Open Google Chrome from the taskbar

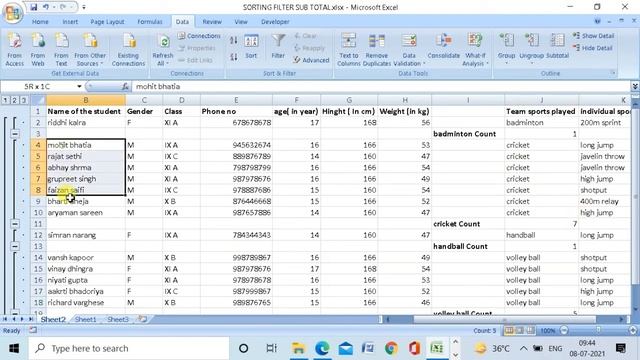(391, 348)
